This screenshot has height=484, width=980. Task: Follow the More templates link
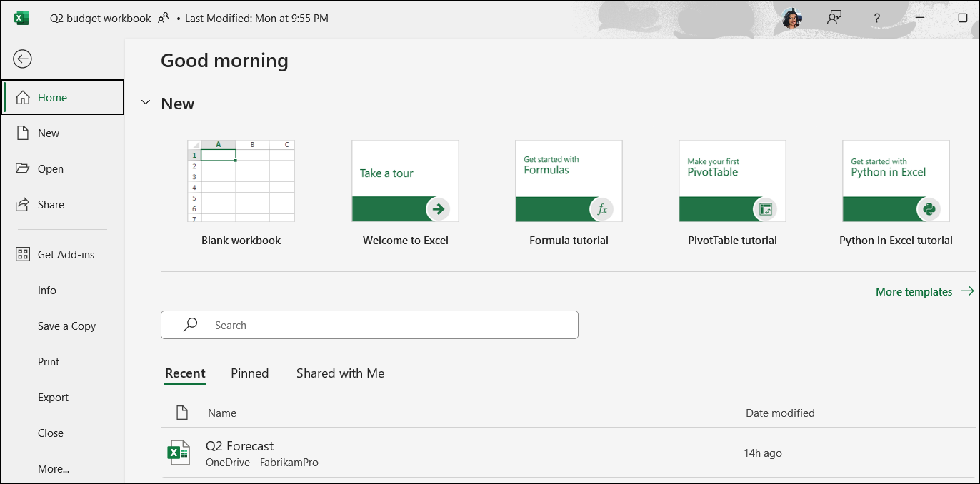click(915, 291)
